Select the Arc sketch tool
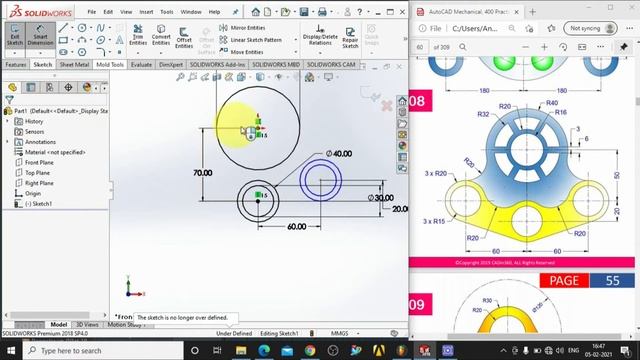This screenshot has width=640, height=360. pyautogui.click(x=82, y=40)
